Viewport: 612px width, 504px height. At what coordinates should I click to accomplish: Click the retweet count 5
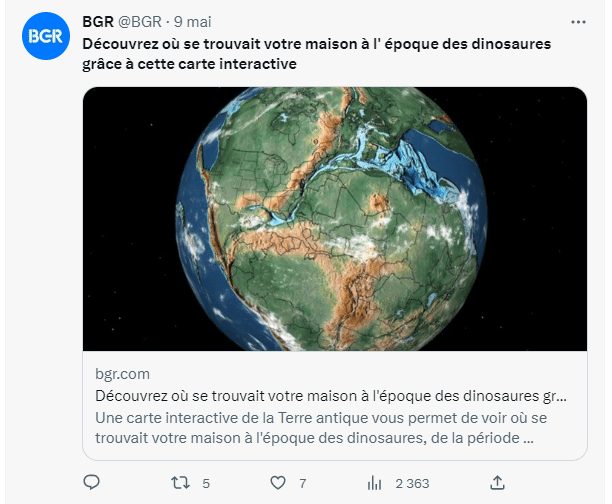[206, 484]
